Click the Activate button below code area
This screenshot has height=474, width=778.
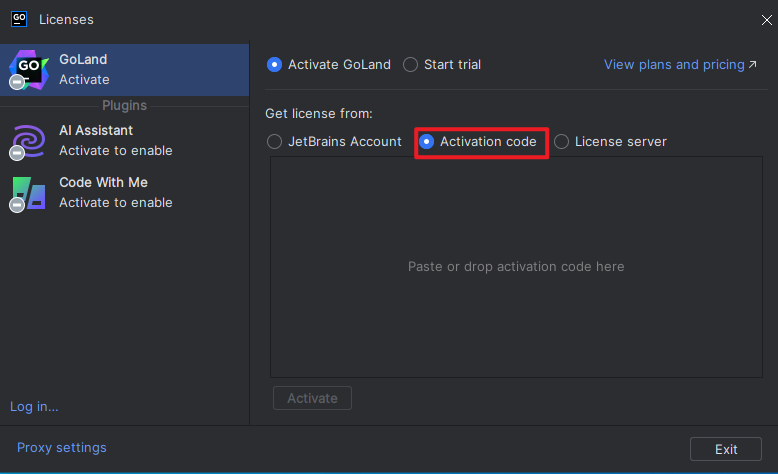(312, 398)
